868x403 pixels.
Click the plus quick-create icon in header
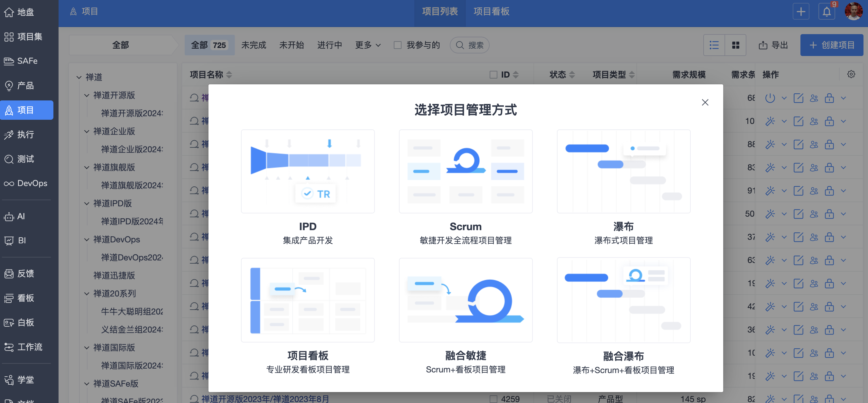801,12
